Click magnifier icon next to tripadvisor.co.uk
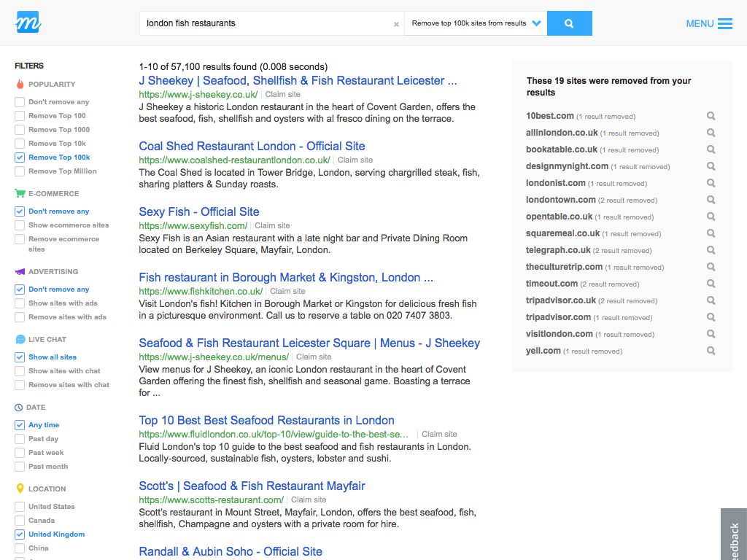The image size is (747, 560). click(x=711, y=300)
